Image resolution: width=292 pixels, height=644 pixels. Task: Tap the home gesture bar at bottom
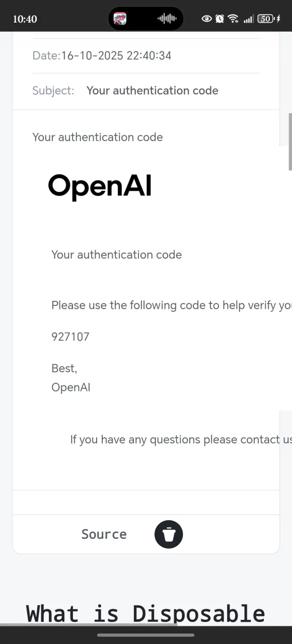pyautogui.click(x=146, y=635)
